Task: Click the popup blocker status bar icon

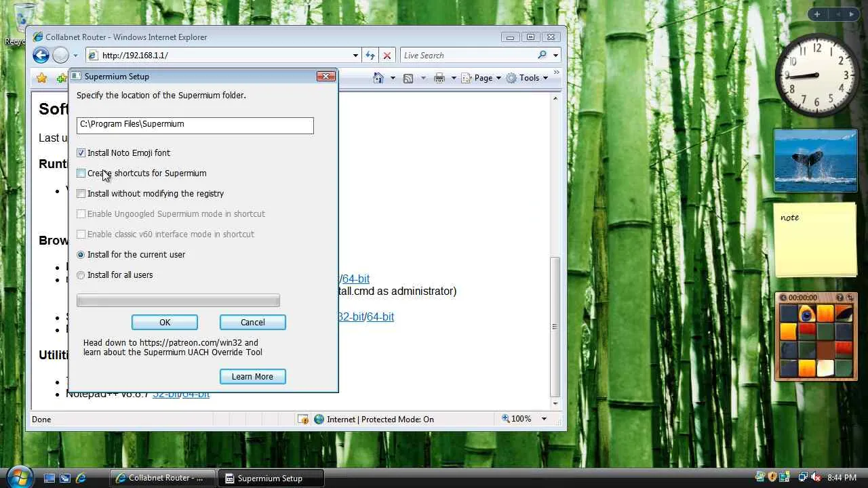Action: click(x=303, y=420)
